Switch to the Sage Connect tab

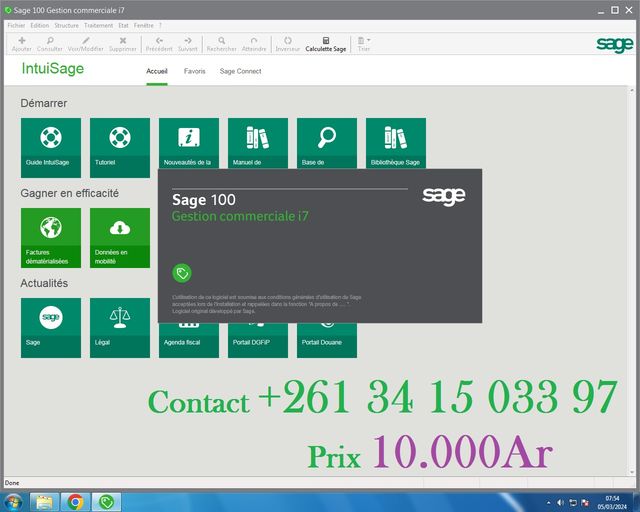coord(240,71)
